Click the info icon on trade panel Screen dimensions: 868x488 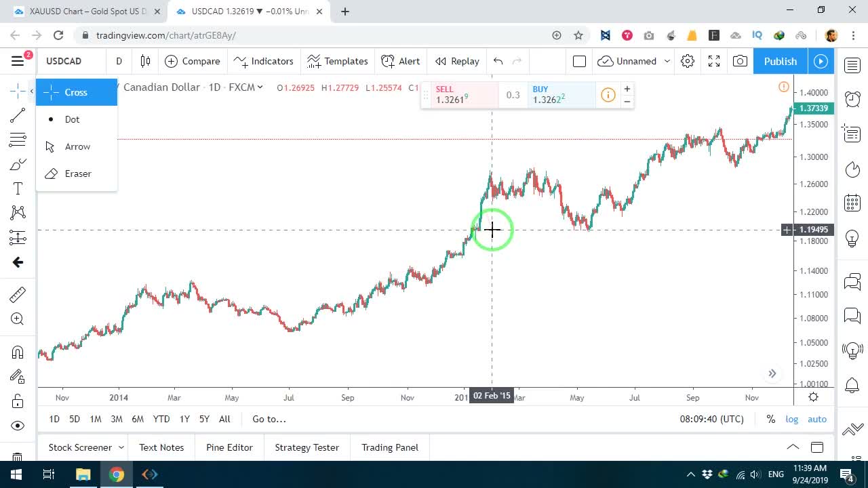click(x=608, y=95)
